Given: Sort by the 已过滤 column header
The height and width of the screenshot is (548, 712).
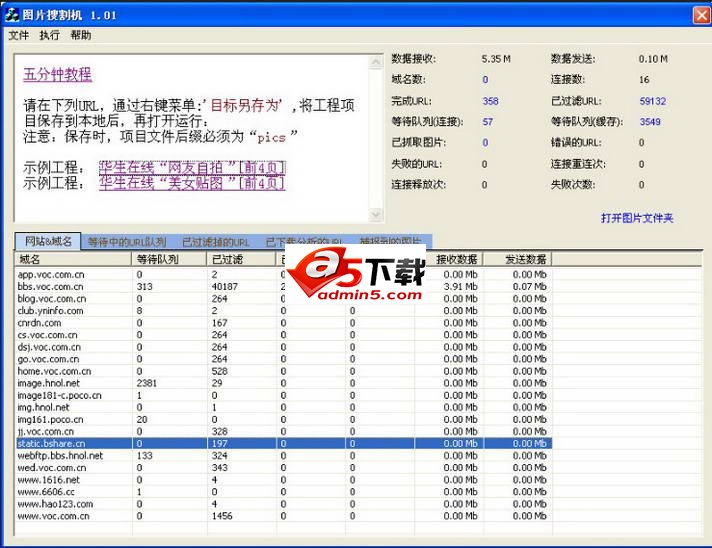Looking at the screenshot, I should [x=242, y=259].
